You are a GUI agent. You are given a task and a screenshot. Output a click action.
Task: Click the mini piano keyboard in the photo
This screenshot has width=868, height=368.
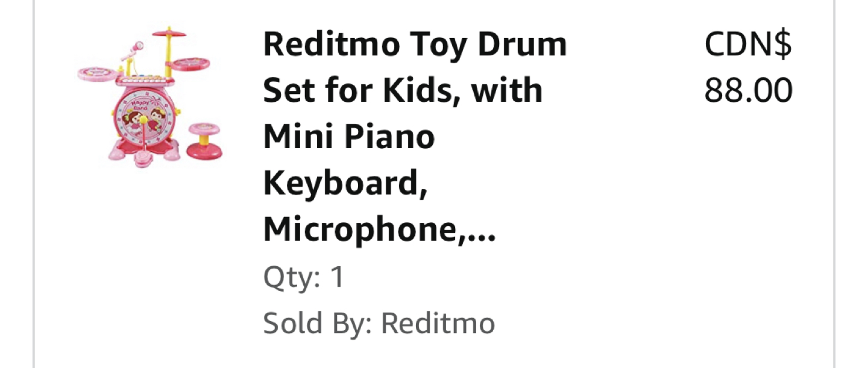[142, 81]
